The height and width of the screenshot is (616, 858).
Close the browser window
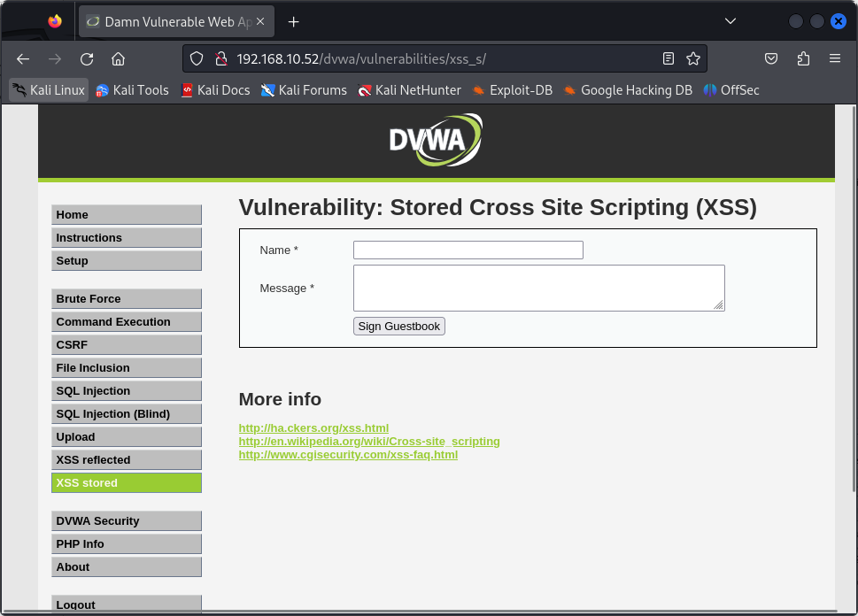(x=838, y=21)
